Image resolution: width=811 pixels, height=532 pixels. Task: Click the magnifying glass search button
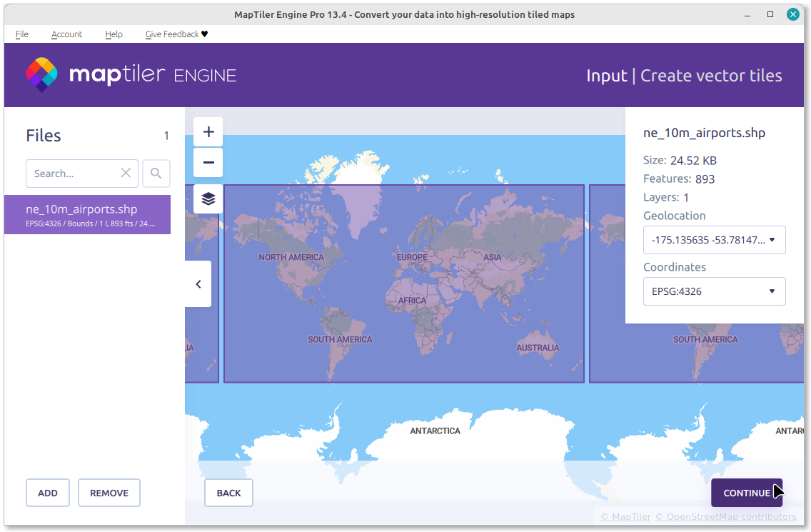[x=156, y=174]
